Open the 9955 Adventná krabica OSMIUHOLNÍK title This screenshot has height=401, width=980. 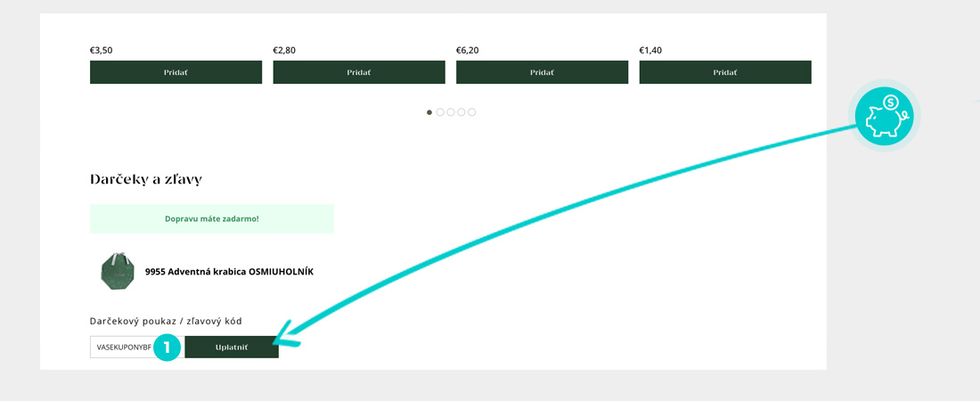click(x=229, y=272)
